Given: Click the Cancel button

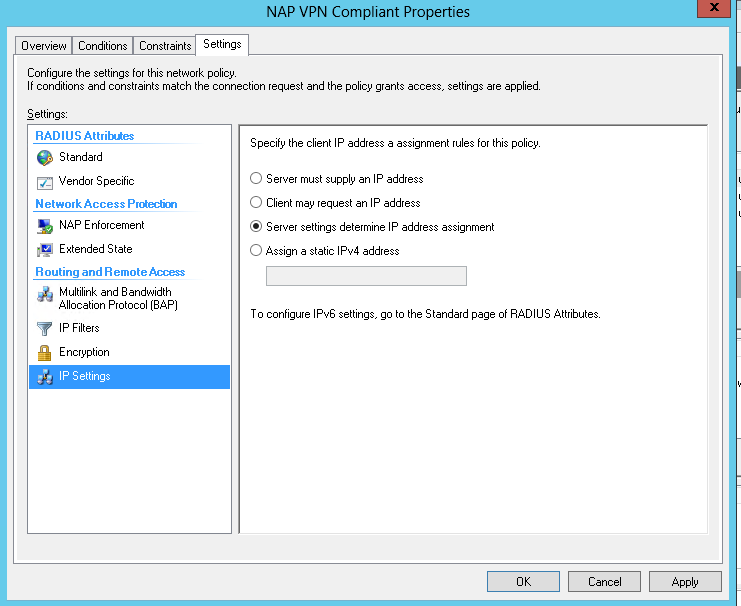Looking at the screenshot, I should tap(604, 581).
